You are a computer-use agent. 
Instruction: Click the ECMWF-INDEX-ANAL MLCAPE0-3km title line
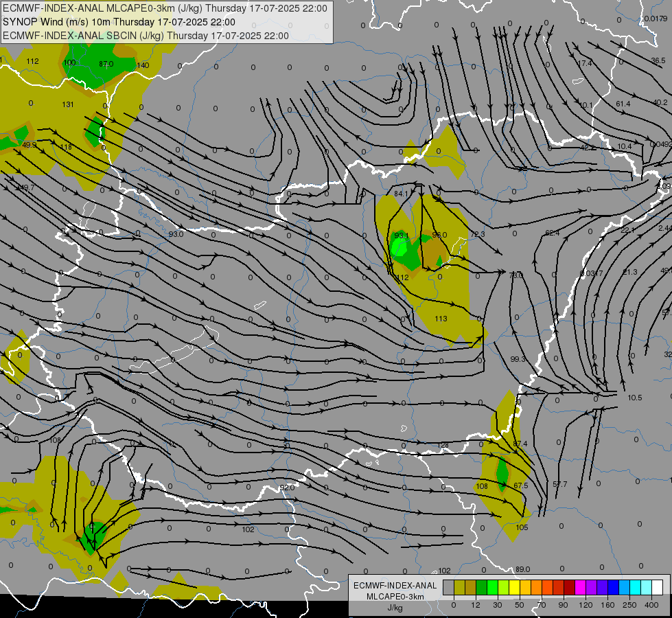tap(165, 8)
